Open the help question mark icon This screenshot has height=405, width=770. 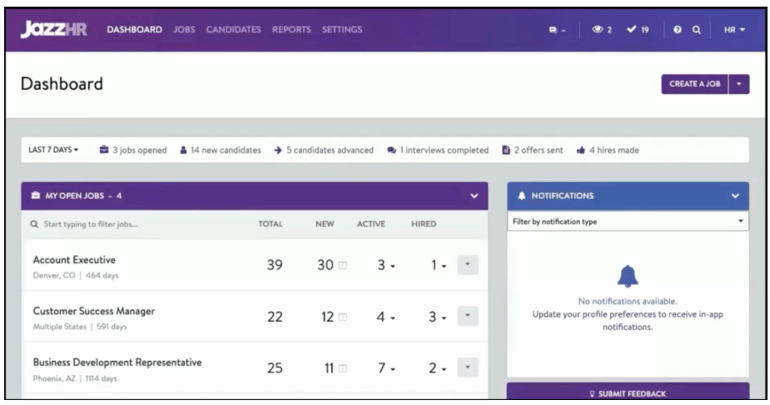tap(677, 30)
